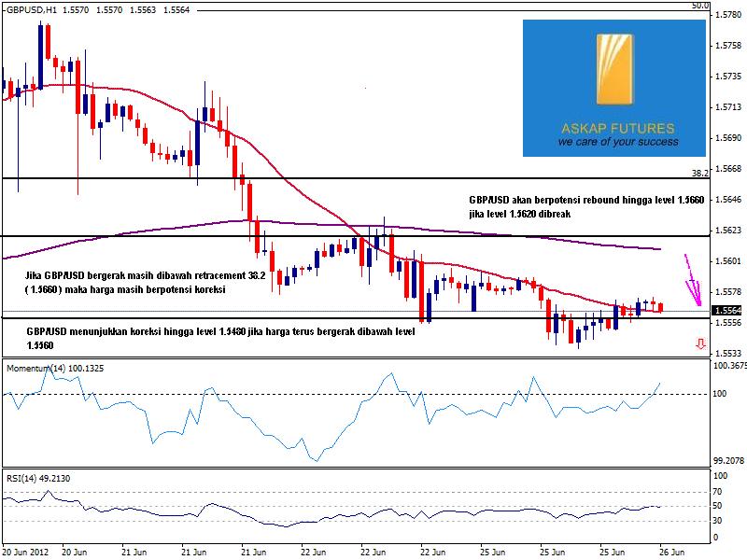Image resolution: width=747 pixels, height=560 pixels.
Task: Click the 20 Jun 2012 date label
Action: pyautogui.click(x=26, y=551)
